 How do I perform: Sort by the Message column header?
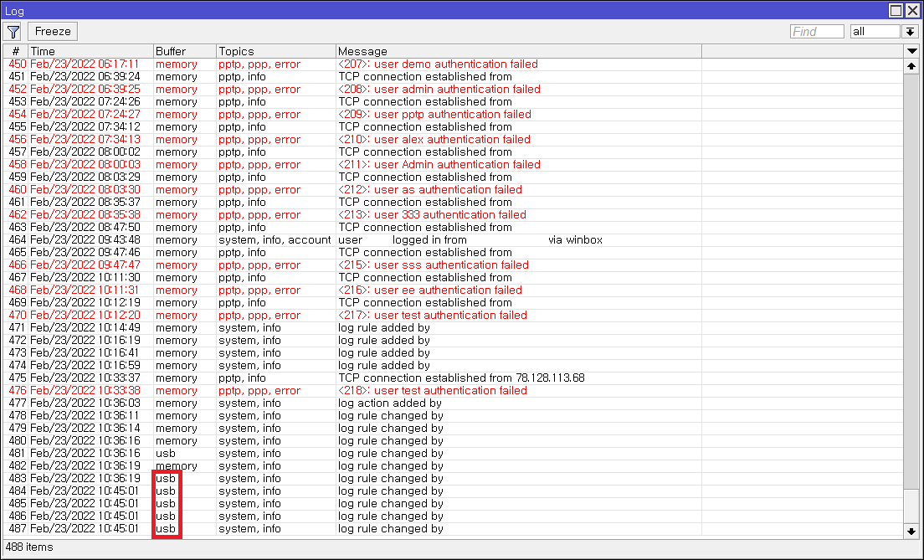pos(519,51)
